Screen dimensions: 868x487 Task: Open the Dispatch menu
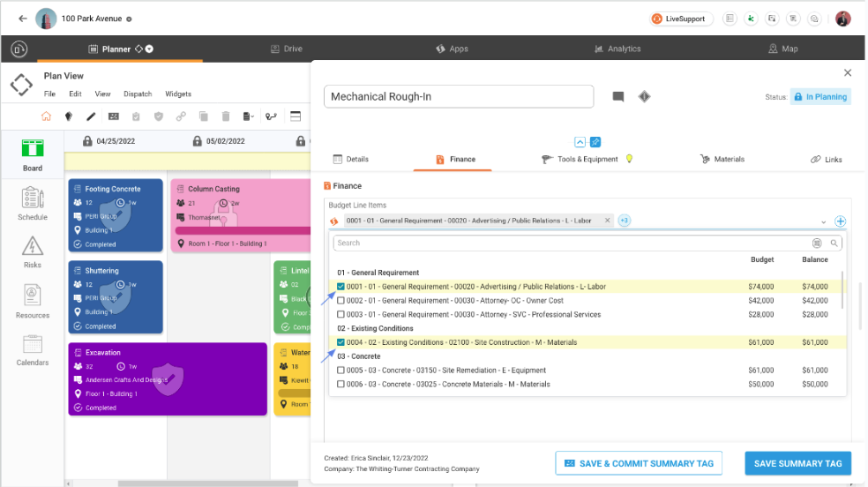pos(138,94)
